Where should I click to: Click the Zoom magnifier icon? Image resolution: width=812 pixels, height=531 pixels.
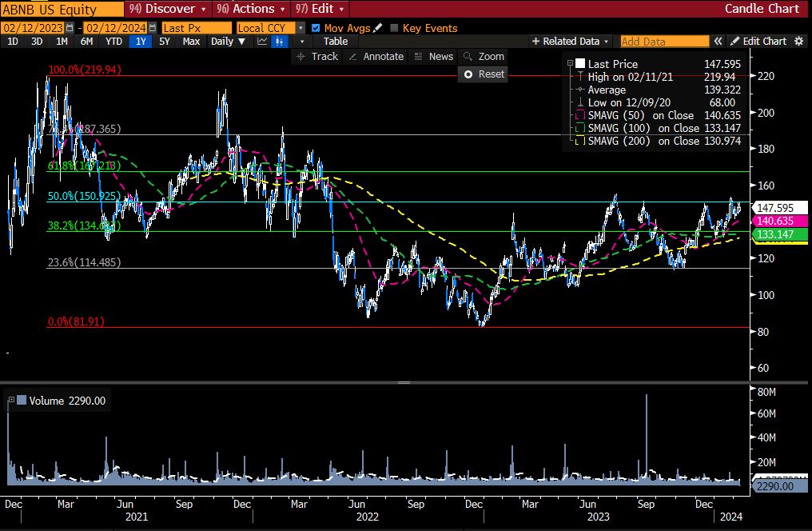pos(468,57)
